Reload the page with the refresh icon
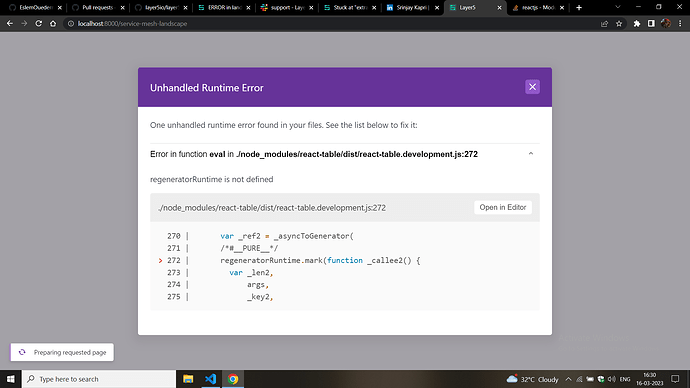The width and height of the screenshot is (690, 388). (x=39, y=24)
